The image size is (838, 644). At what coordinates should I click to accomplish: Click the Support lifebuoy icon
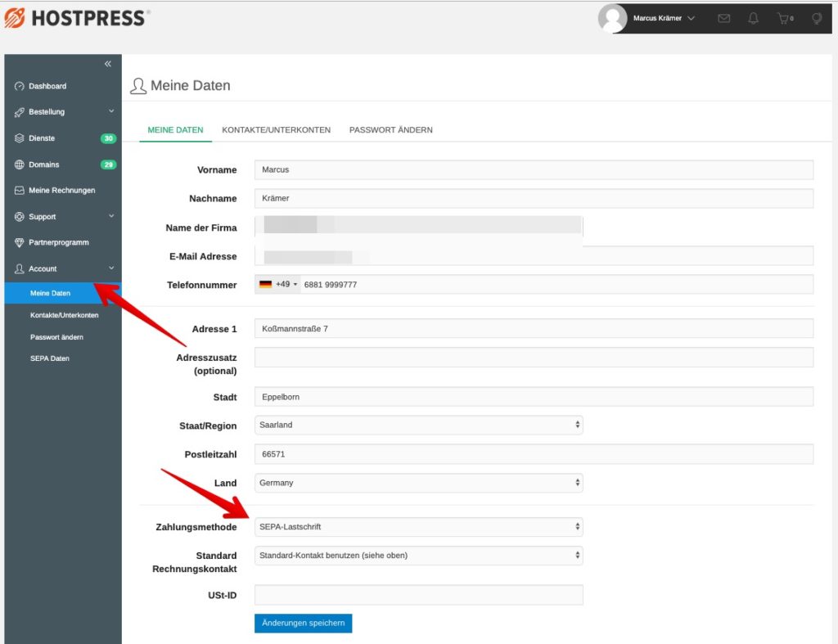(x=20, y=217)
